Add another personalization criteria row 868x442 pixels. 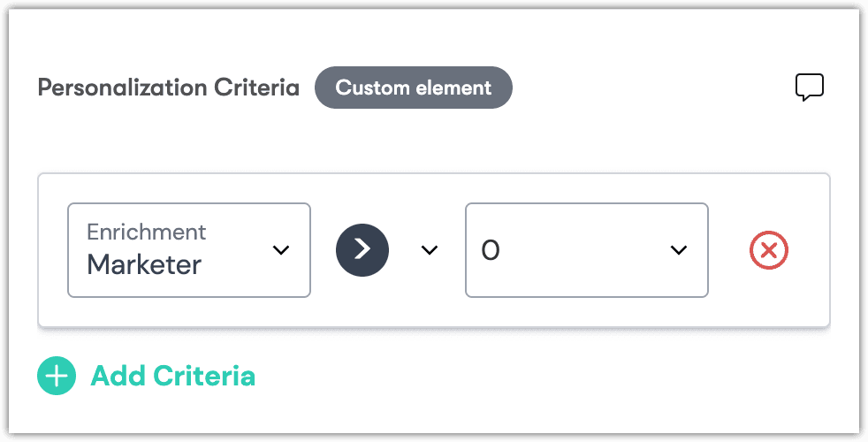[146, 376]
